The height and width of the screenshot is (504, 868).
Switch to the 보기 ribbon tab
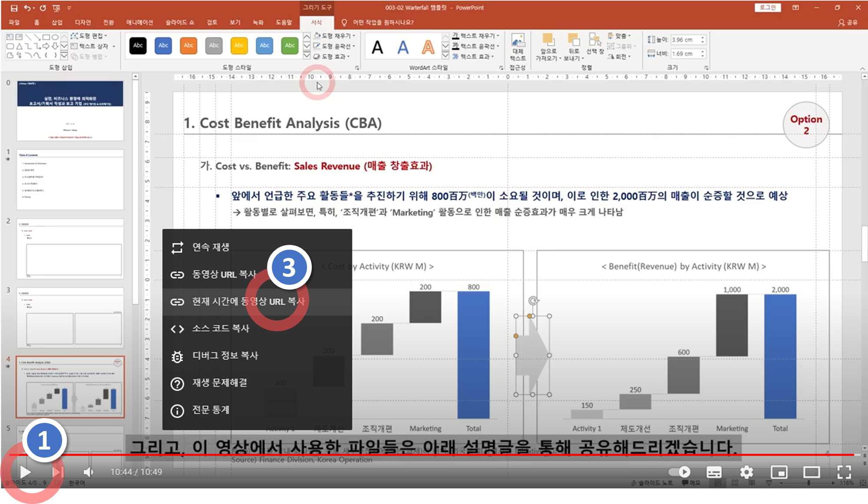click(x=235, y=22)
